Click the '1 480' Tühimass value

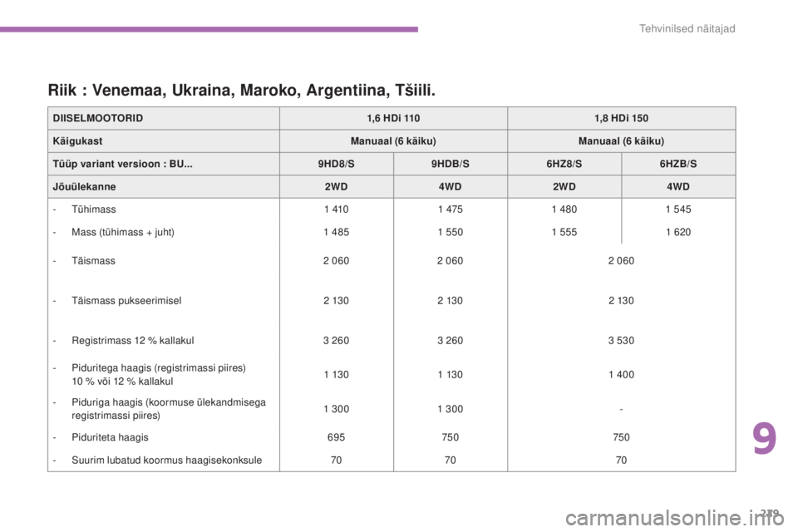[x=564, y=209]
